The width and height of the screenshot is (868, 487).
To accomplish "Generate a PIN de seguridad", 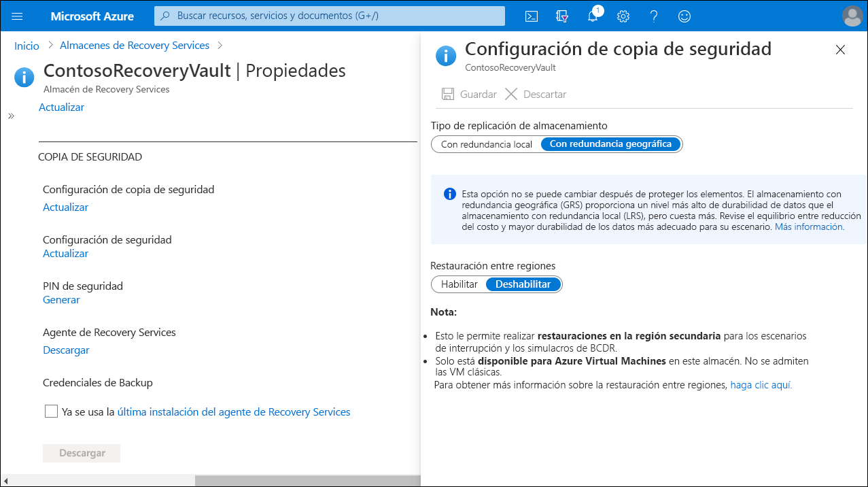I will (60, 299).
